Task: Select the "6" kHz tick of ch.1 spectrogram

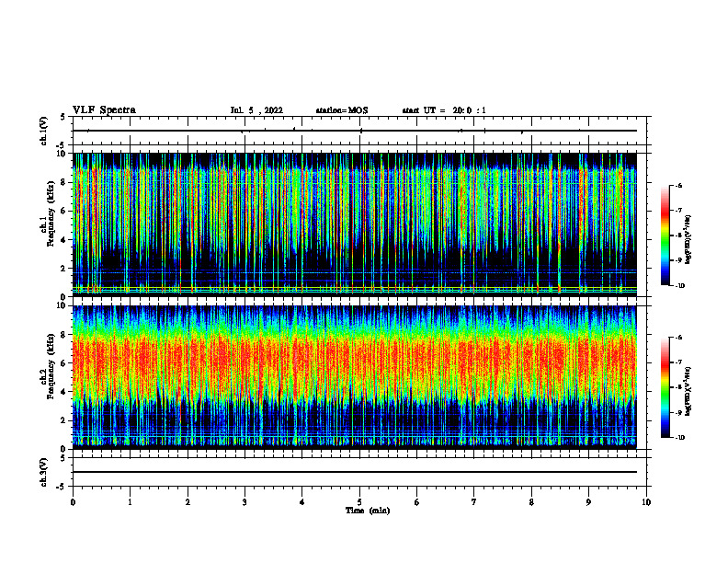Action: [x=64, y=211]
